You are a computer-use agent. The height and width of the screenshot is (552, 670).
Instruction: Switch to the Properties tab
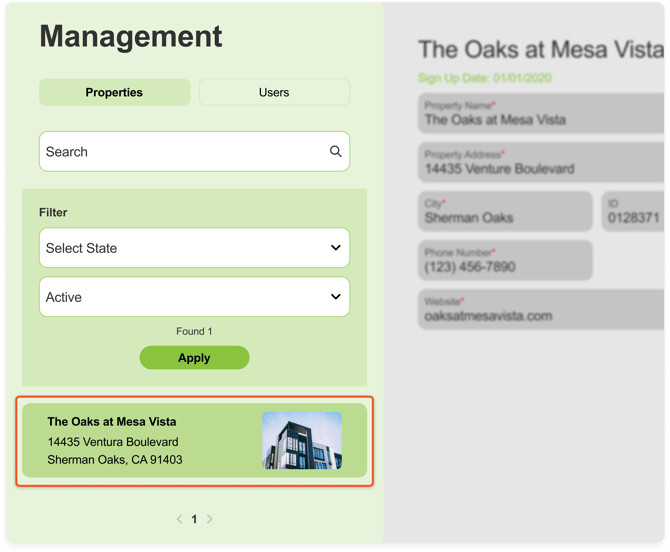[114, 92]
